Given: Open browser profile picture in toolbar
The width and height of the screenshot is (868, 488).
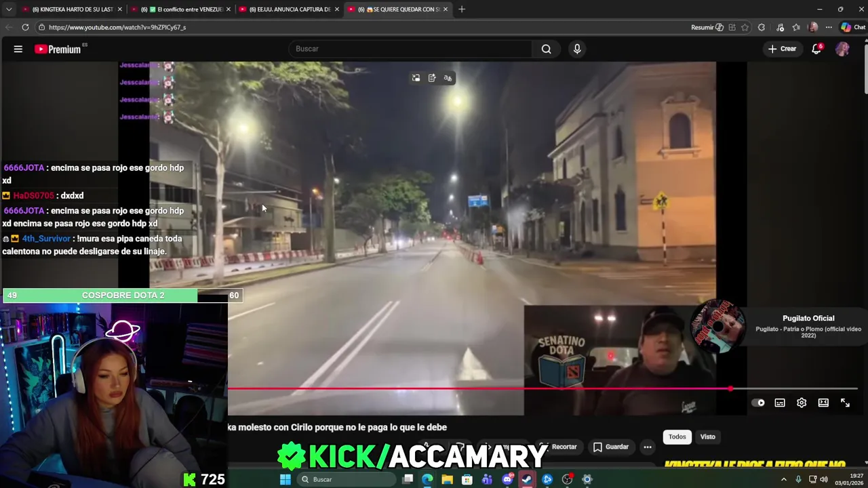Looking at the screenshot, I should tap(812, 27).
